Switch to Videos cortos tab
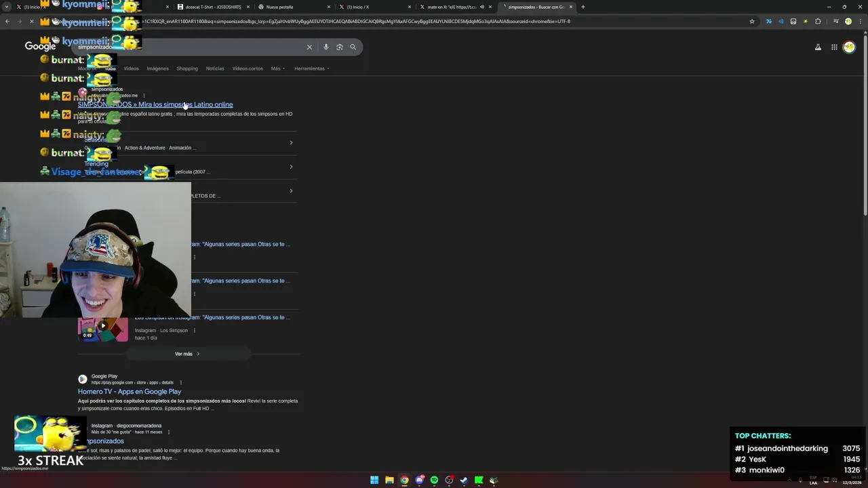868x488 pixels. click(248, 68)
